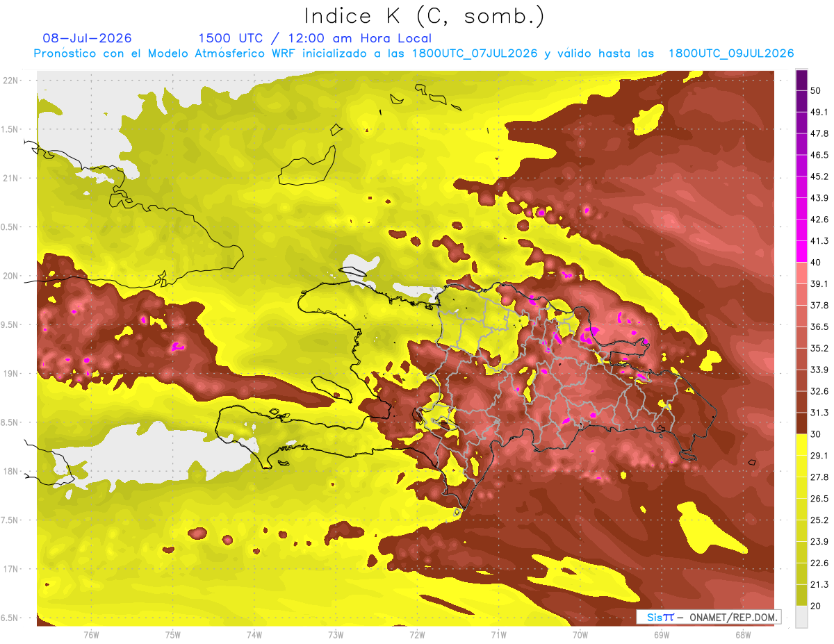The width and height of the screenshot is (834, 644).
Task: Click the colorbar label '42.6'
Action: click(819, 220)
